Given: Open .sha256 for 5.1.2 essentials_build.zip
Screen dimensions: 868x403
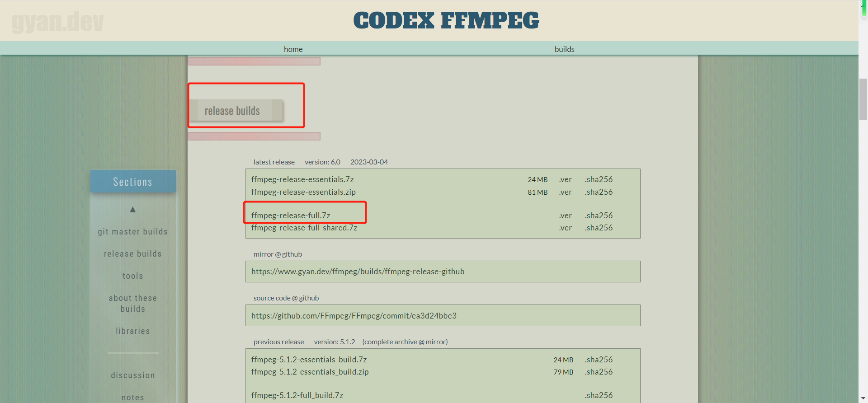Looking at the screenshot, I should coord(599,372).
